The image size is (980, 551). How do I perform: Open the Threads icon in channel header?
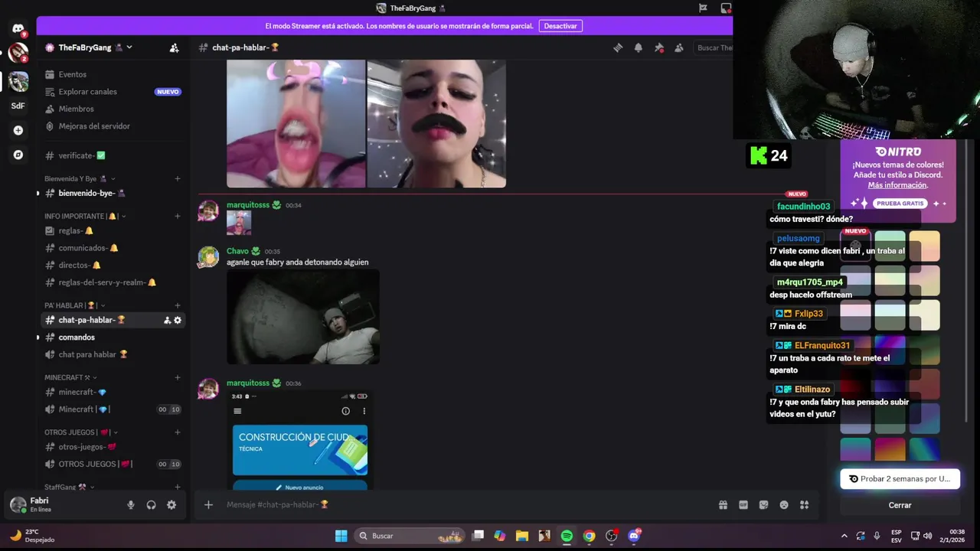618,47
